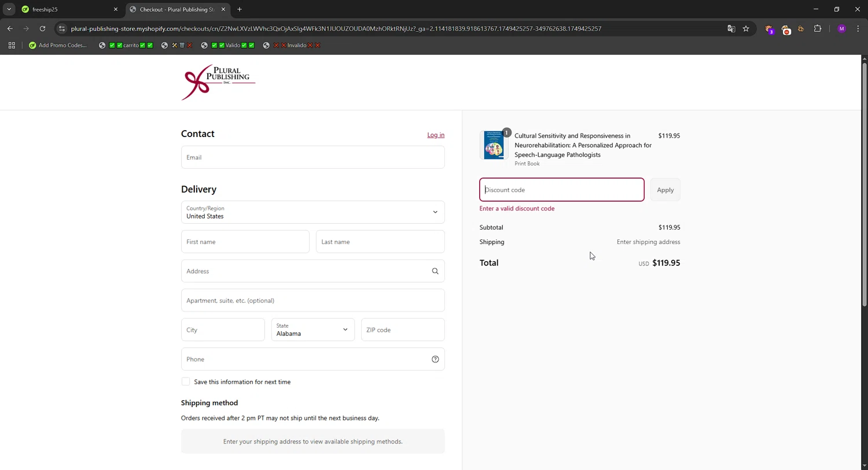Open a new browser tab
Screen dimensions: 868x470
(x=240, y=9)
